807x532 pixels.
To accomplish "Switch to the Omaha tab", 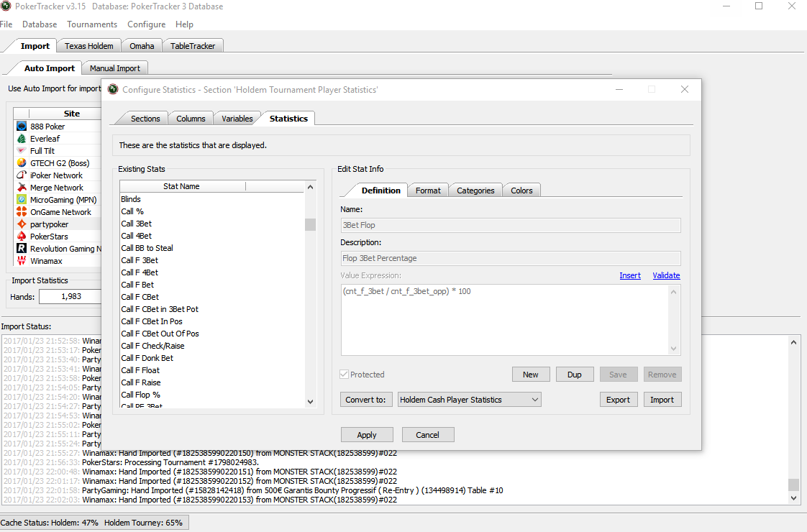I will click(x=142, y=46).
